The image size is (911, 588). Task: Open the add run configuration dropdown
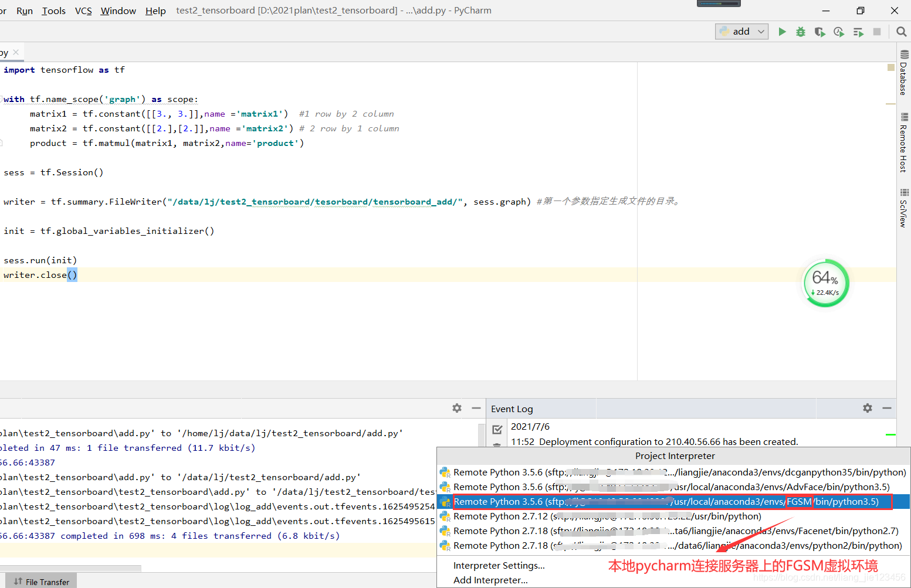coord(742,32)
